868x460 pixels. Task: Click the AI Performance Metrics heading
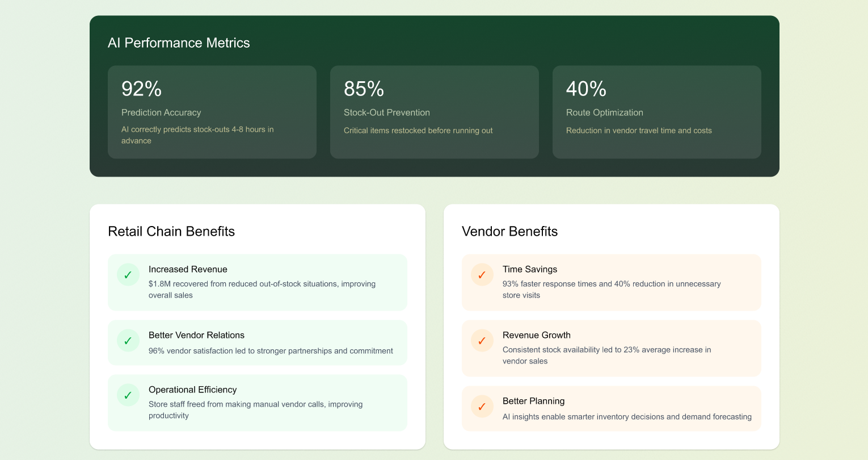(179, 43)
